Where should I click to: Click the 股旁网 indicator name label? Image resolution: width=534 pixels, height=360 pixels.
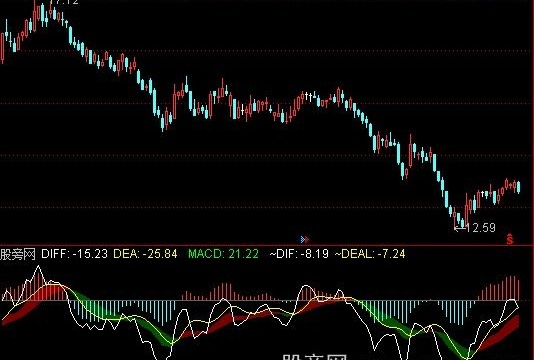pos(18,254)
